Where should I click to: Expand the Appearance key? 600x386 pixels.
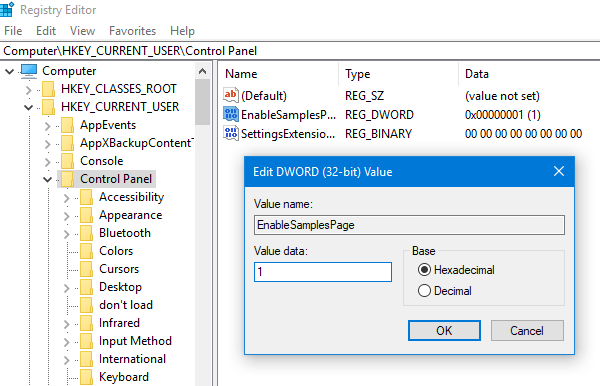(x=67, y=216)
